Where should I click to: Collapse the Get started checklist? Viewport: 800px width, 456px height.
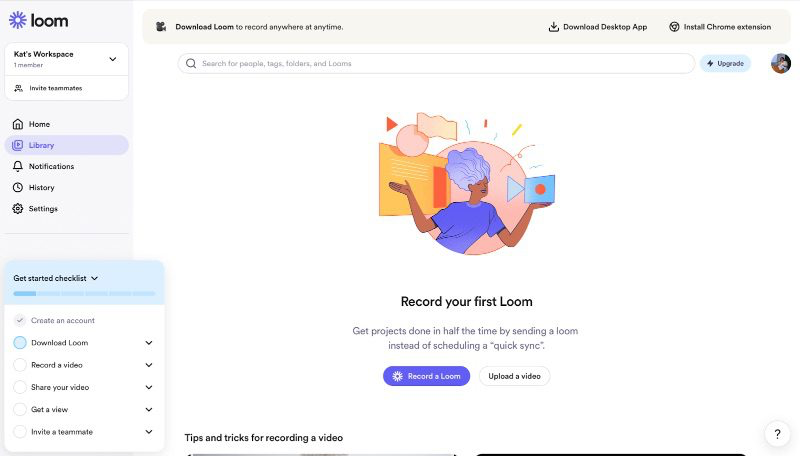coord(94,278)
